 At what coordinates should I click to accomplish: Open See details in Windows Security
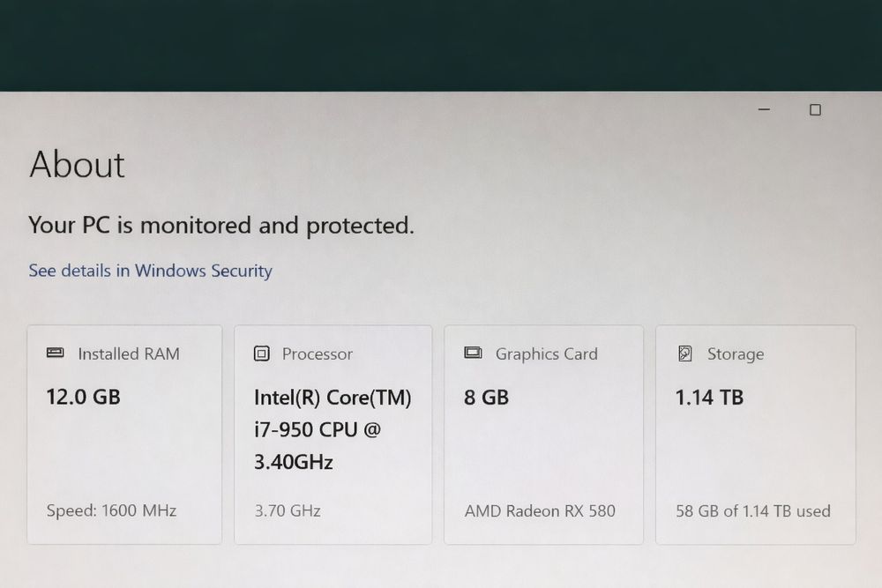coord(150,271)
